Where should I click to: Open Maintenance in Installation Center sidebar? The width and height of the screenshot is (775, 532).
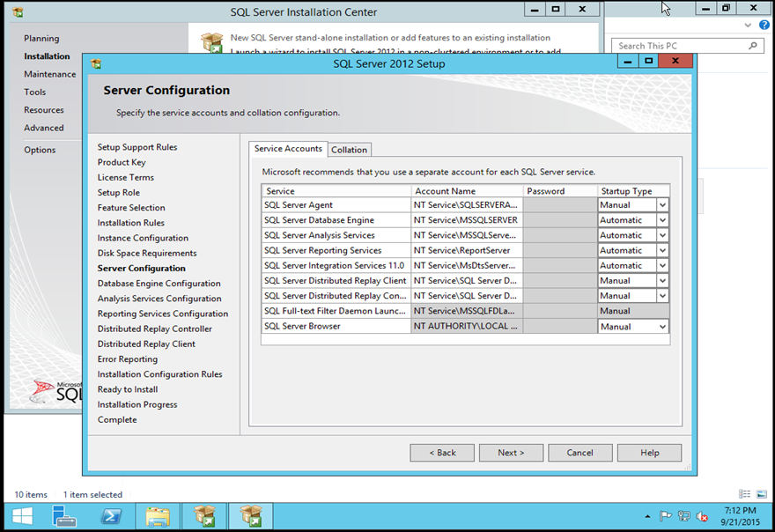49,74
